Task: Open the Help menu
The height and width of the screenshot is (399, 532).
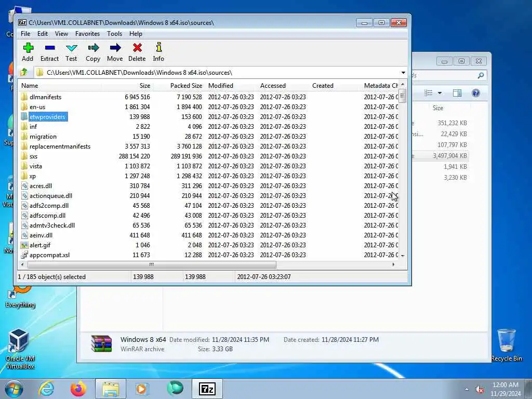Action: click(x=136, y=34)
